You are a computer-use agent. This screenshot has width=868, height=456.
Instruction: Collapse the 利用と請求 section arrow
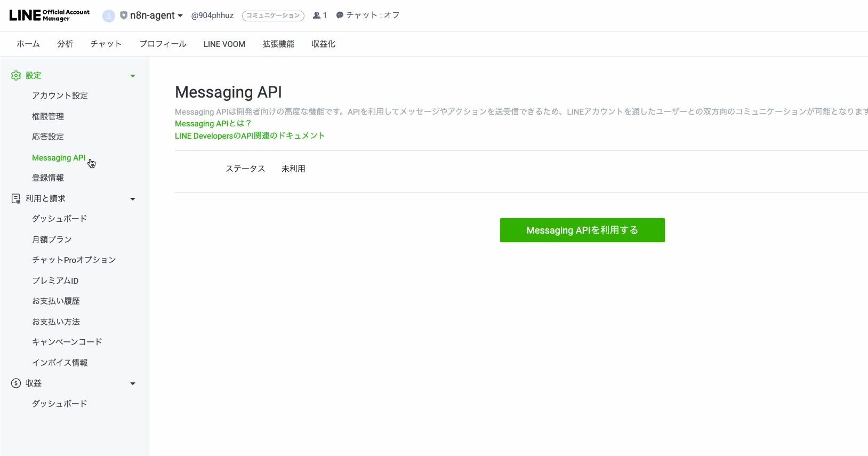pos(133,199)
